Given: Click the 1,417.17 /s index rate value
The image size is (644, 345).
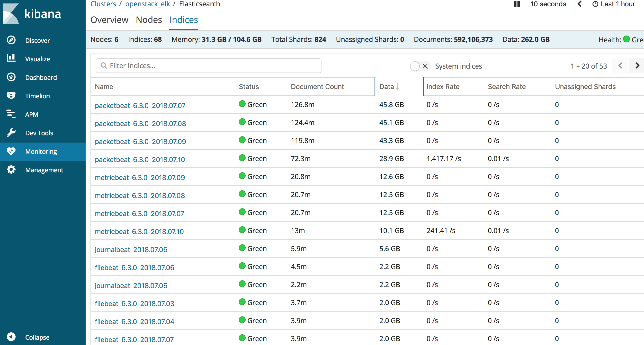Looking at the screenshot, I should (x=444, y=159).
